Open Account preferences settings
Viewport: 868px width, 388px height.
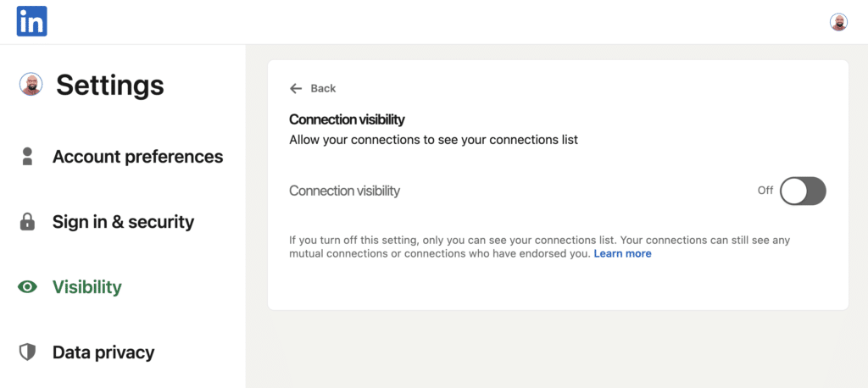137,157
